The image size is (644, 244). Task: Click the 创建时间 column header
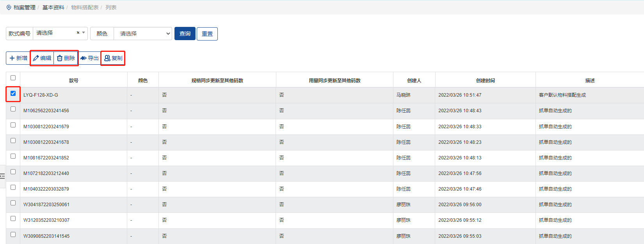485,80
